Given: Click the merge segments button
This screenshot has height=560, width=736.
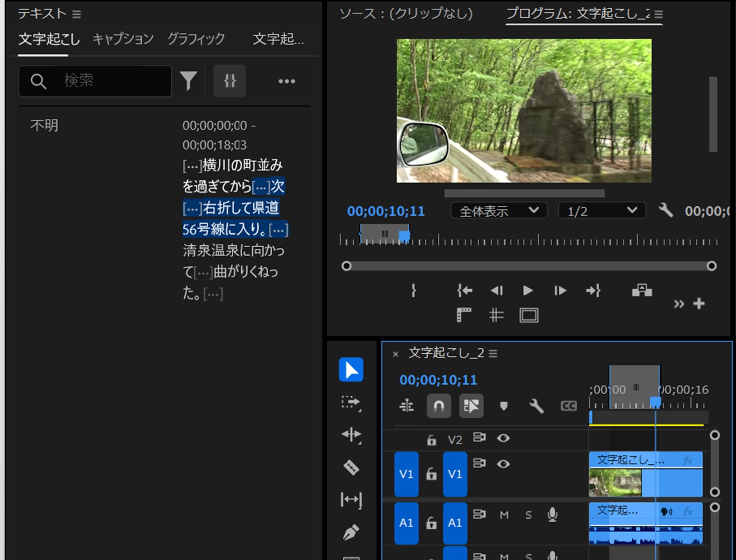Looking at the screenshot, I should pyautogui.click(x=230, y=81).
